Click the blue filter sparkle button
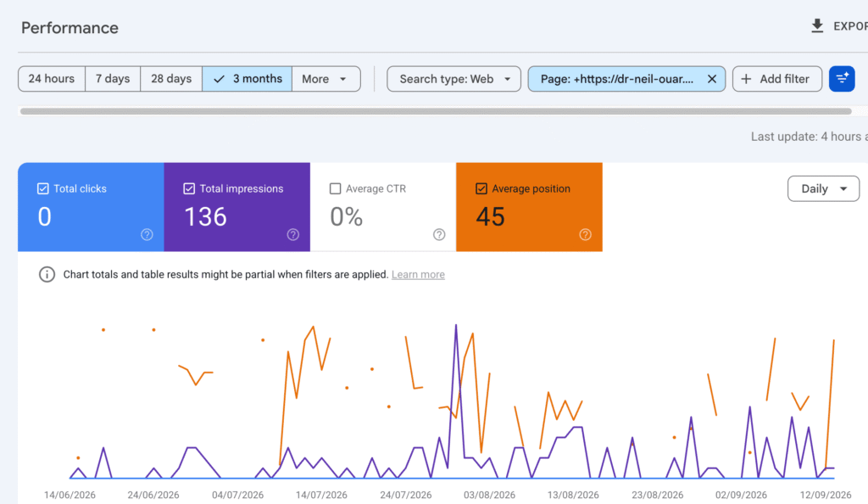Image resolution: width=868 pixels, height=504 pixels. click(x=842, y=79)
